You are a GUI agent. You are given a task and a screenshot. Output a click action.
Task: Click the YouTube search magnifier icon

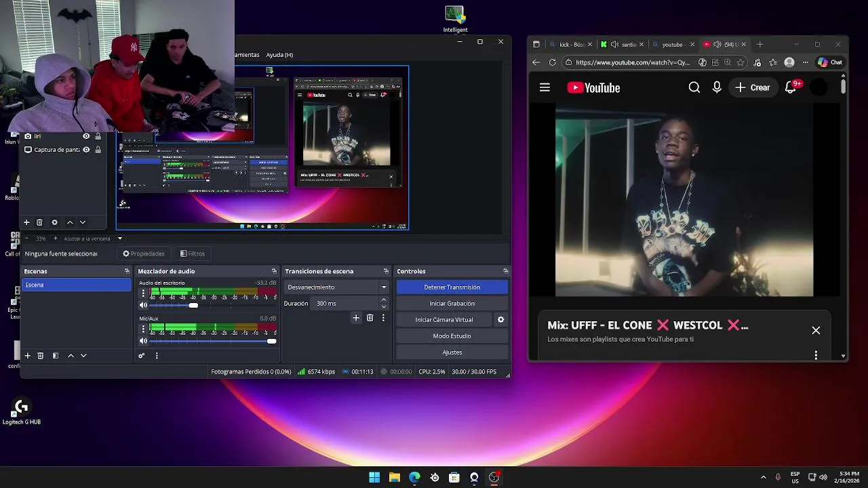[694, 87]
